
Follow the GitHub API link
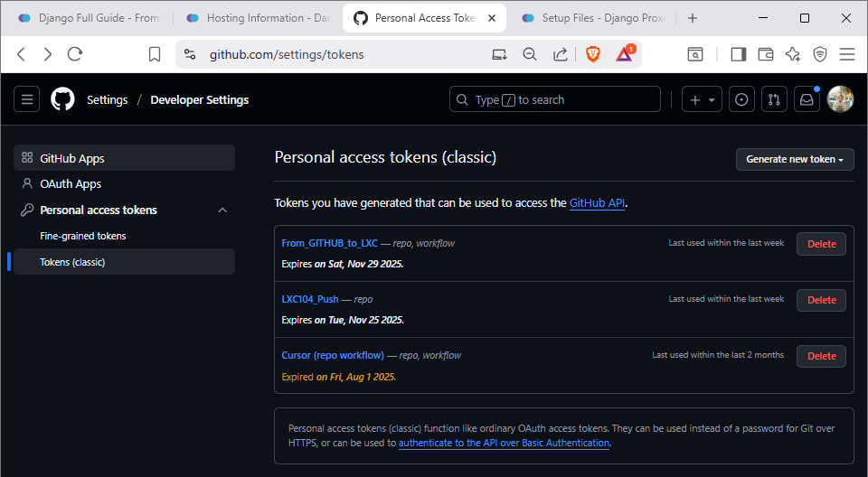coord(598,203)
